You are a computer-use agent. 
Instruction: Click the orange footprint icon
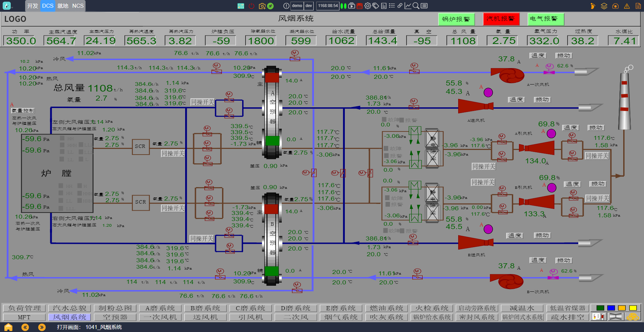pyautogui.click(x=593, y=6)
